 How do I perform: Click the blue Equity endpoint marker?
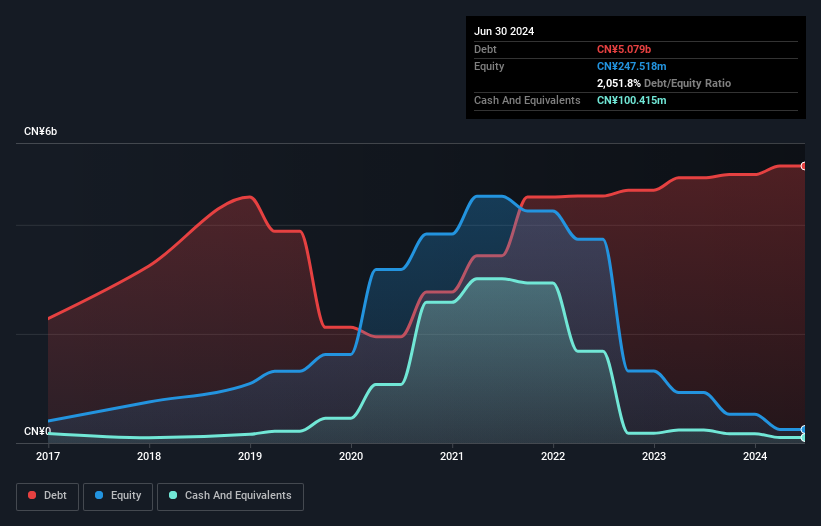804,430
